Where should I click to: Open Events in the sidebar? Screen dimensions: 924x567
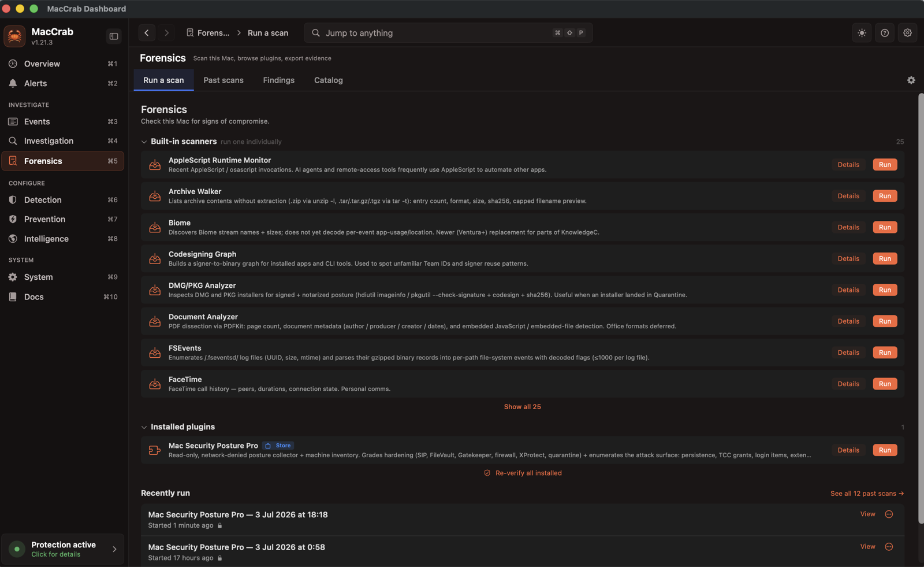[x=63, y=121]
